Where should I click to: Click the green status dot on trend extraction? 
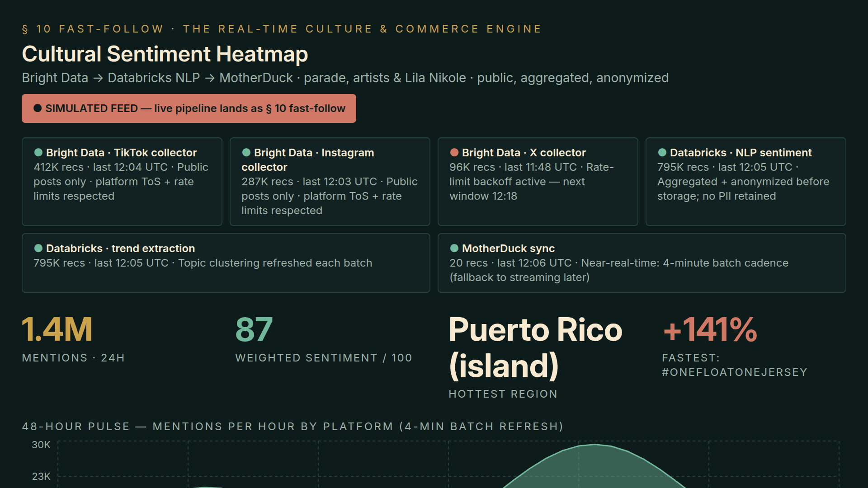[x=38, y=248]
